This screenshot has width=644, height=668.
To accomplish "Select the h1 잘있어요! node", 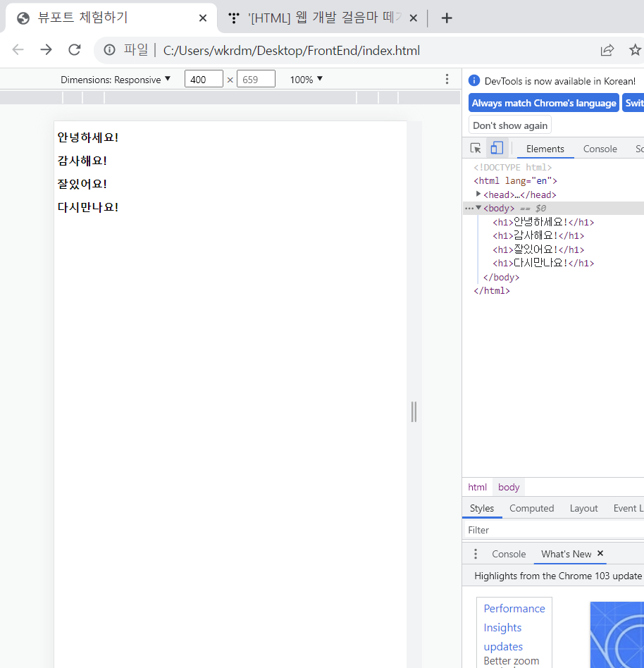I will click(538, 249).
